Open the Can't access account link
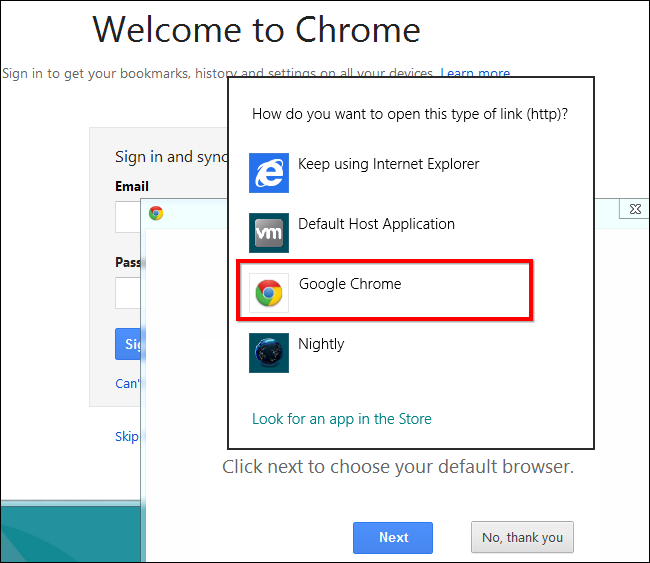The image size is (650, 563). pyautogui.click(x=127, y=383)
